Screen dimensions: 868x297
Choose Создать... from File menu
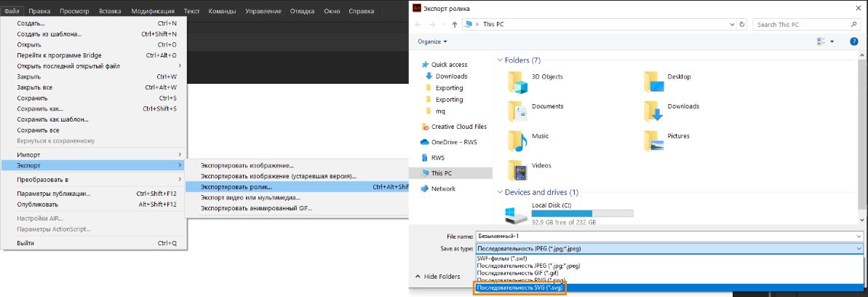(x=94, y=23)
